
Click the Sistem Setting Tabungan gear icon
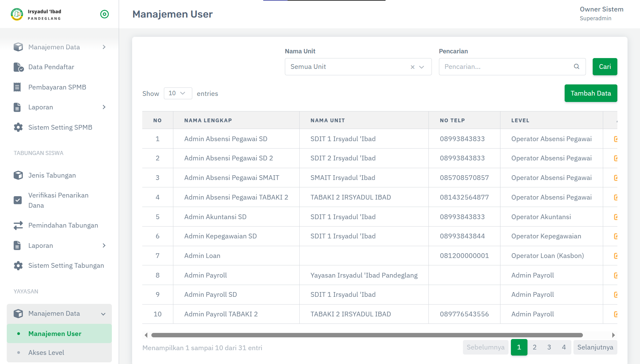click(18, 266)
